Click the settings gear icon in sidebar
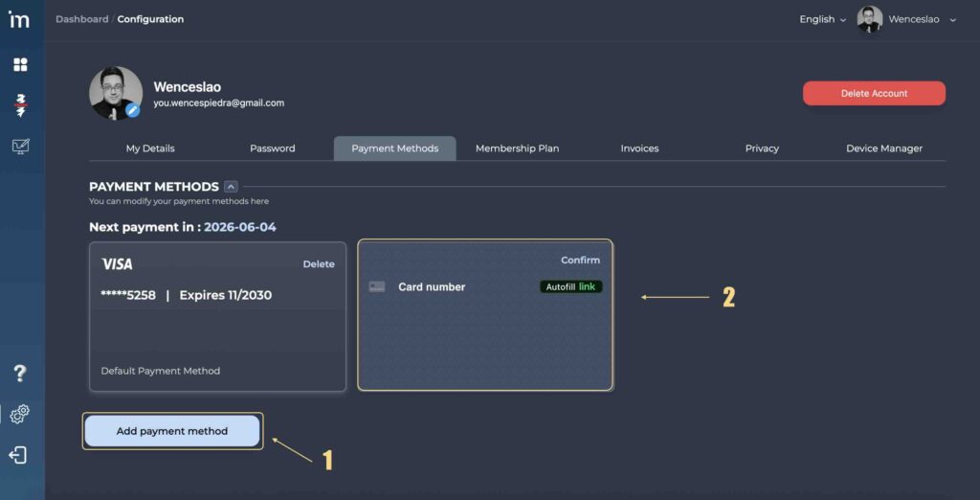The image size is (980, 500). coord(19,415)
